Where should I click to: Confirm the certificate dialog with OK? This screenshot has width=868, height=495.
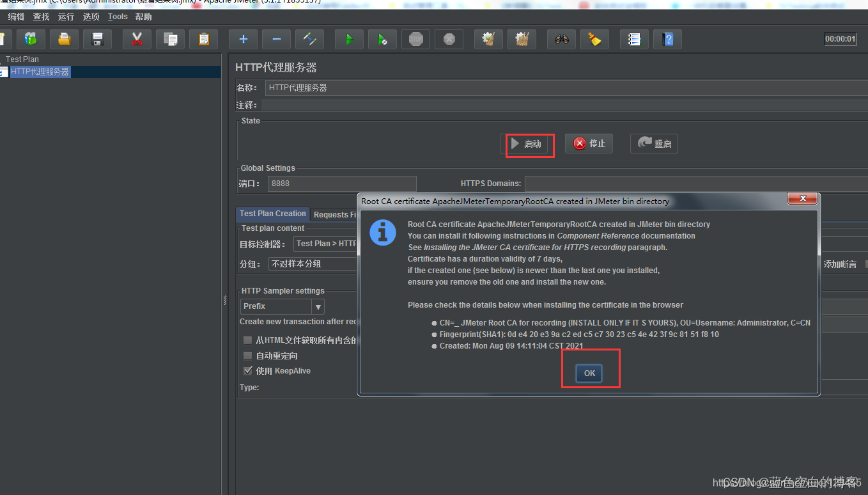tap(589, 373)
